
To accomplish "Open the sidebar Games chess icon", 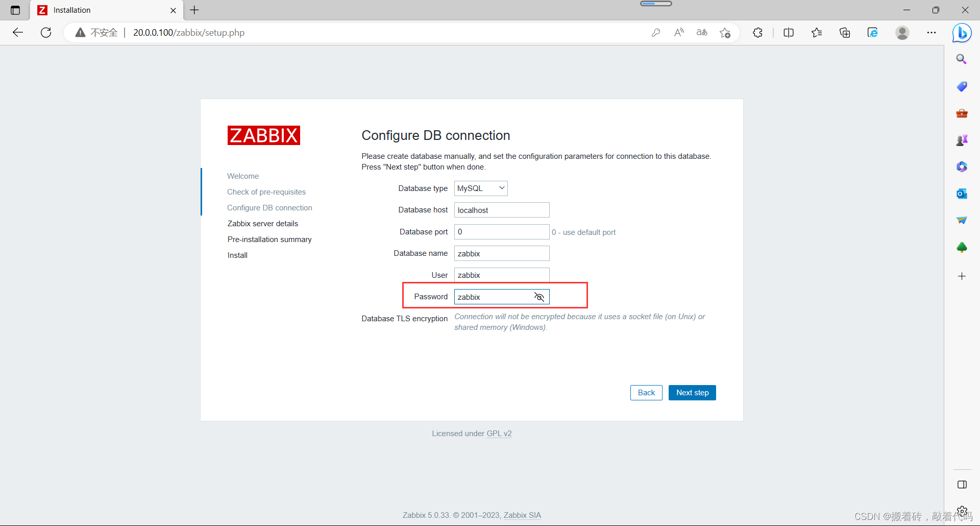I will tap(962, 140).
